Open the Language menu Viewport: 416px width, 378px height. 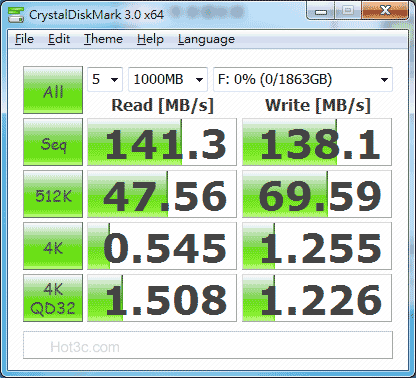tap(206, 39)
